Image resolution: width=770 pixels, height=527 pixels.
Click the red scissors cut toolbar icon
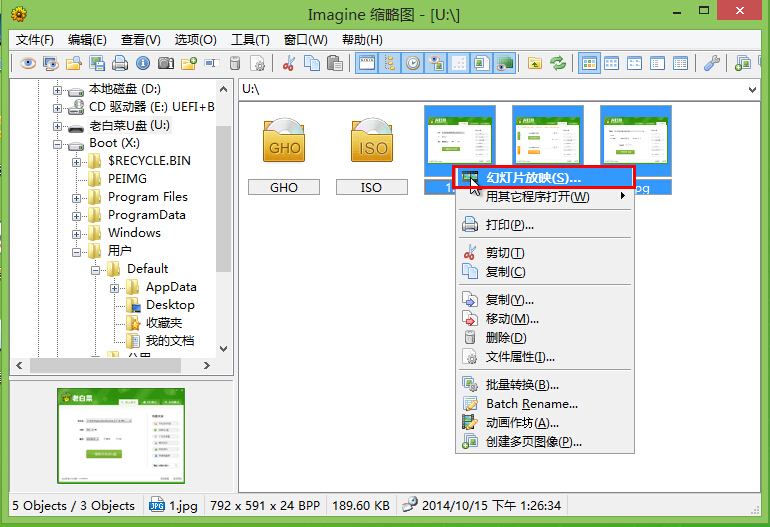point(289,63)
